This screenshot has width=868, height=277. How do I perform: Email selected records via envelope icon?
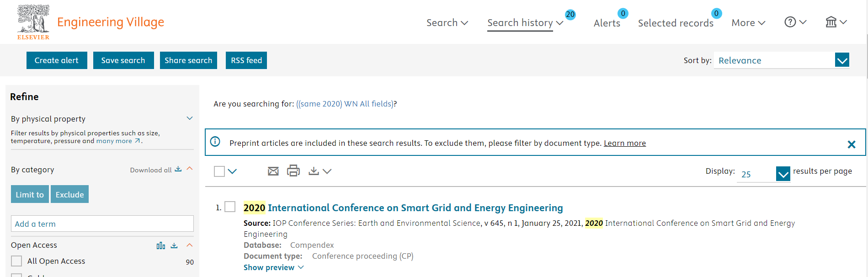pos(273,171)
